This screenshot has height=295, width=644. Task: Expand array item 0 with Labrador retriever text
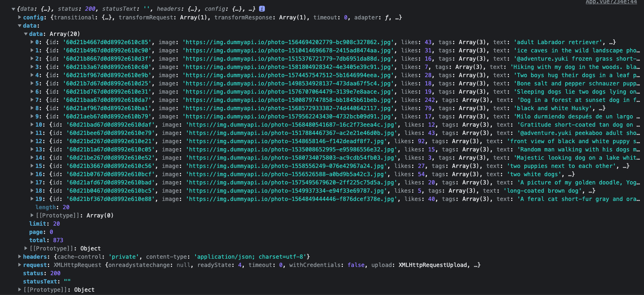click(x=33, y=42)
